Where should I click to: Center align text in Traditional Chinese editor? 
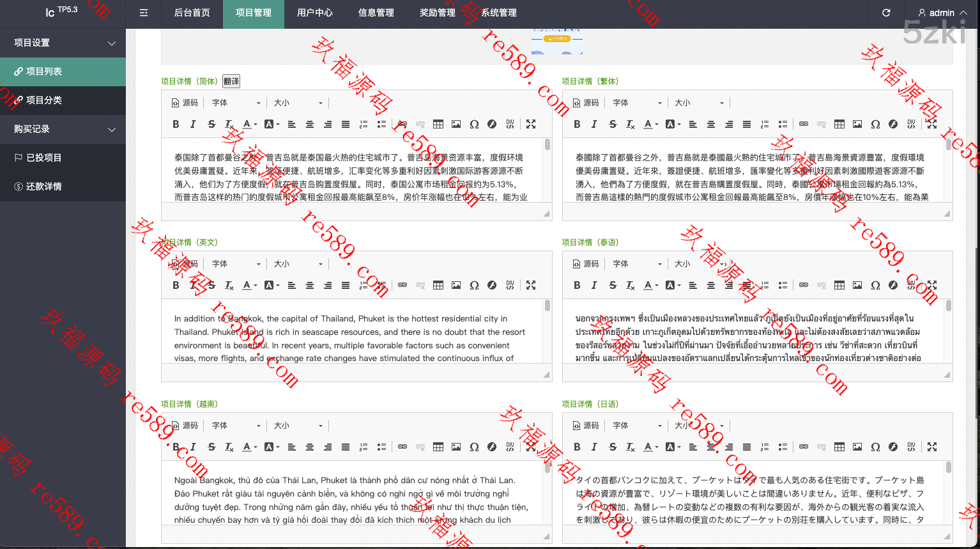coord(710,124)
